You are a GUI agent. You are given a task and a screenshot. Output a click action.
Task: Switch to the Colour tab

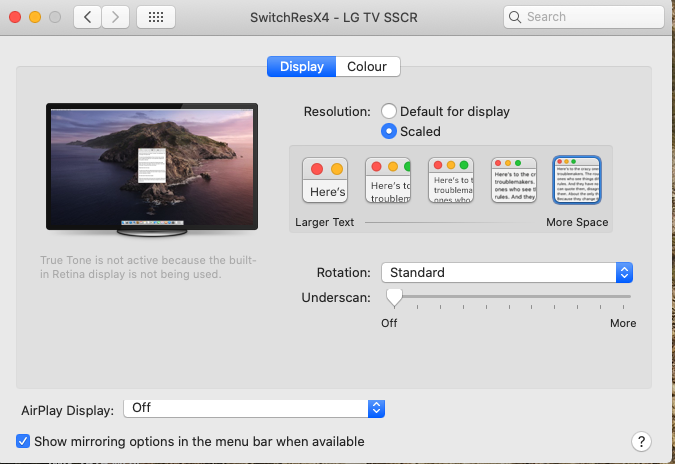pos(368,67)
